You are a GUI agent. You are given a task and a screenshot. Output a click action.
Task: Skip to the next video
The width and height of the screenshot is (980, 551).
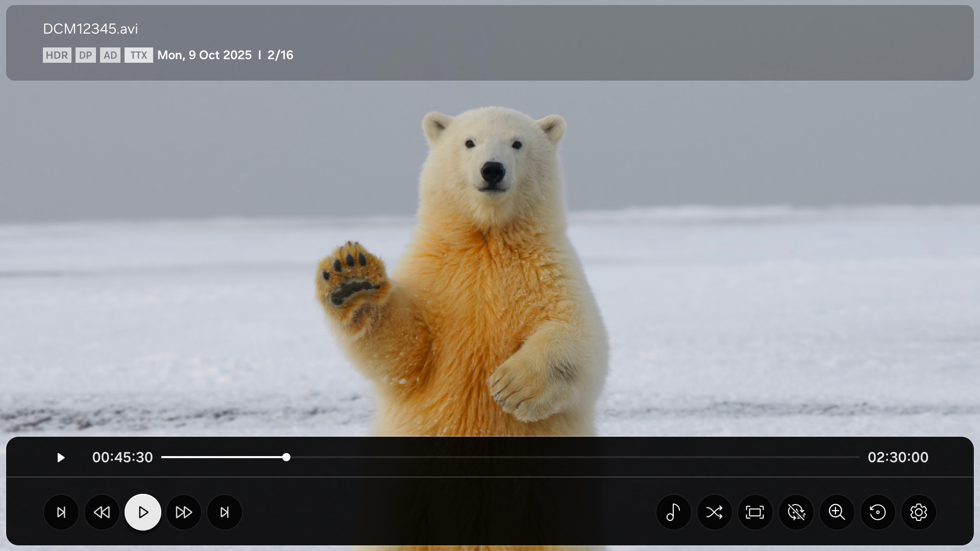pos(225,512)
